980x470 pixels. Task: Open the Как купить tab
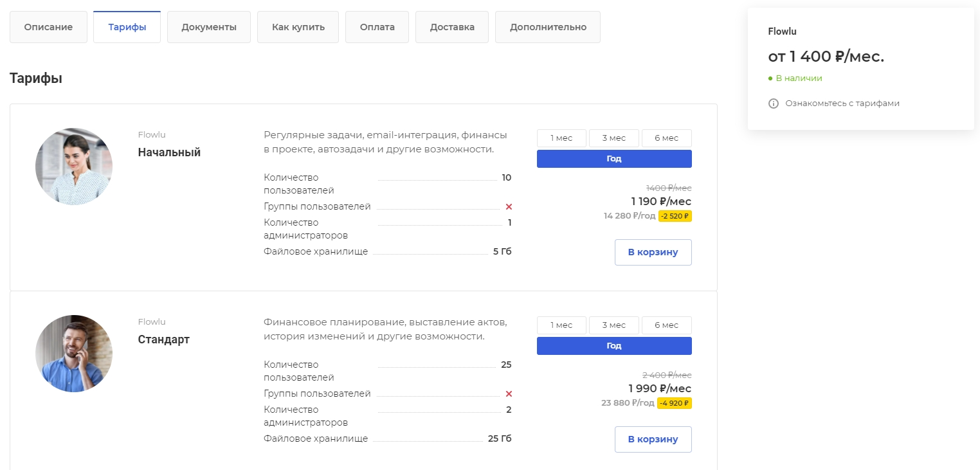tap(298, 27)
